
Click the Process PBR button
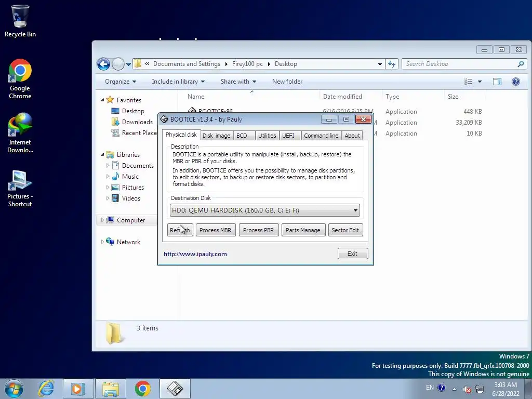click(259, 230)
